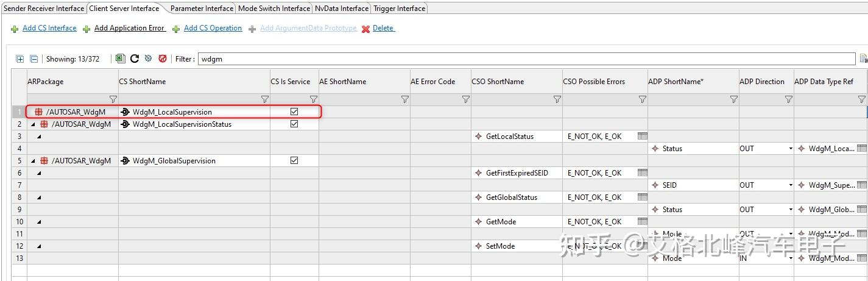Click the red clear-filter icon
868x281 pixels.
(x=163, y=59)
